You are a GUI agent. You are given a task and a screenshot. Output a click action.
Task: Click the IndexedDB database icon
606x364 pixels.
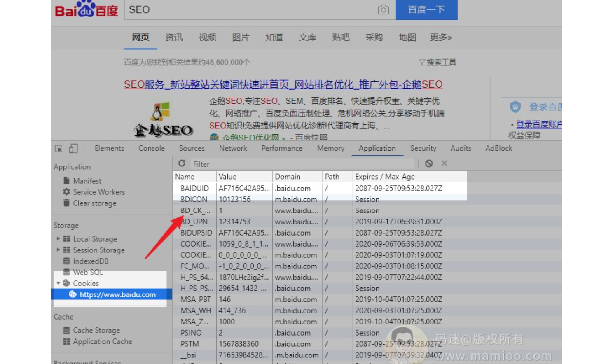66,261
